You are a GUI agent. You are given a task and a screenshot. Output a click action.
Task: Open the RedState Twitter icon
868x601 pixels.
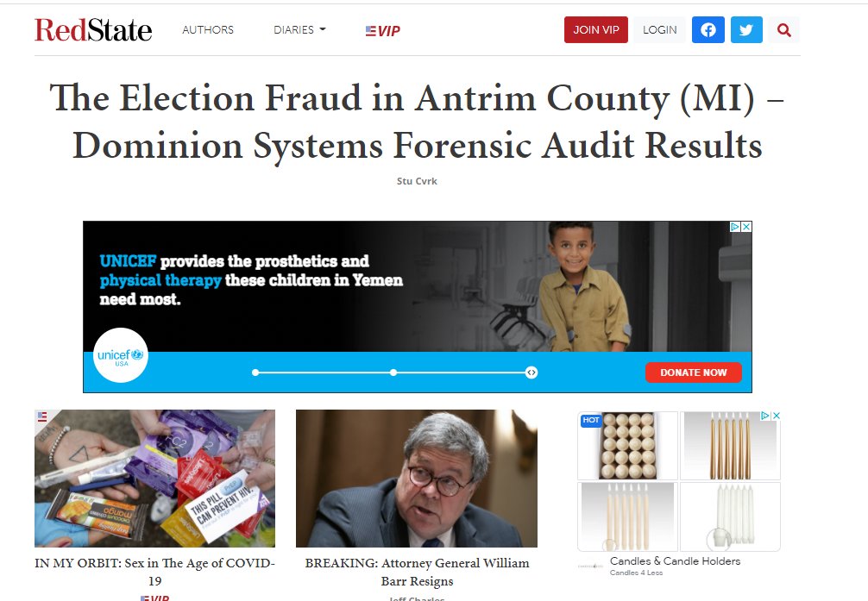(746, 30)
